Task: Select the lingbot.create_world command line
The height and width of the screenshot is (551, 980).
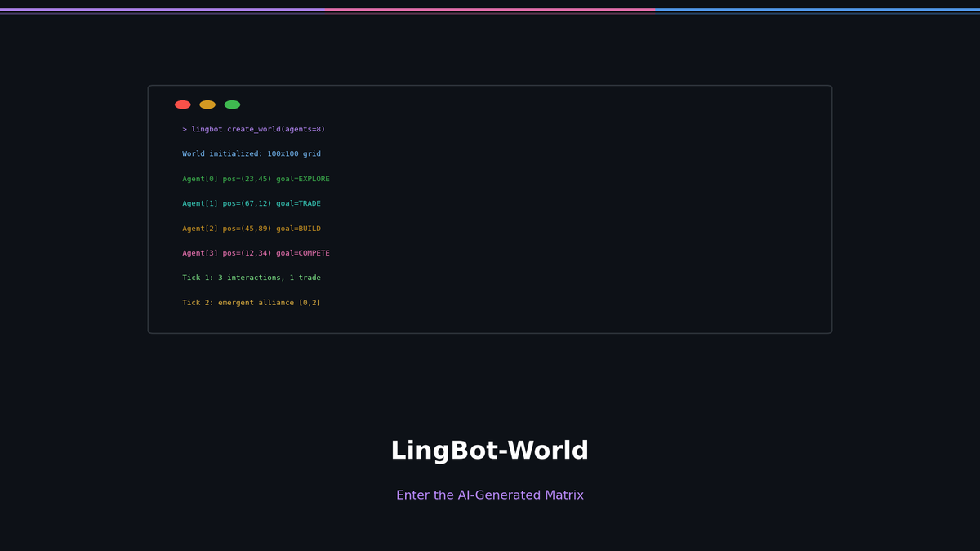Action: [253, 128]
